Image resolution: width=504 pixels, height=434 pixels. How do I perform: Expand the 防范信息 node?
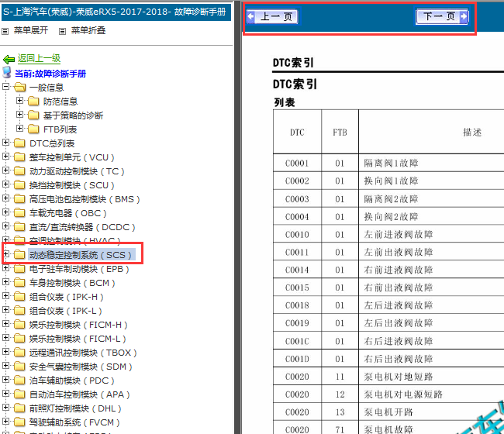pyautogui.click(x=20, y=100)
